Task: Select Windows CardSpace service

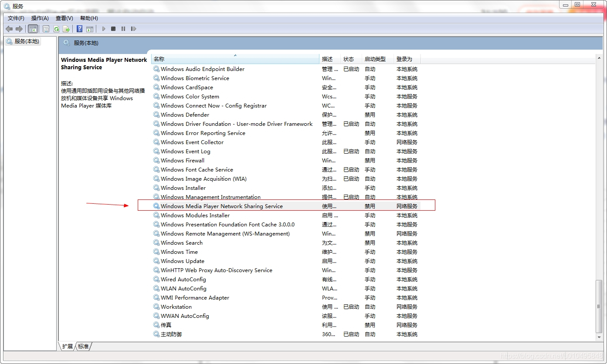Action: [286, 87]
